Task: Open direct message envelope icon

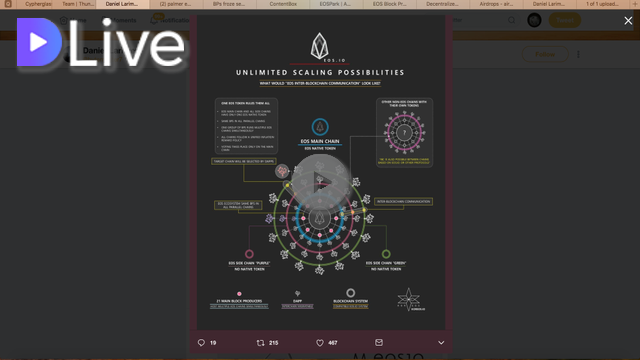Action: [x=379, y=342]
